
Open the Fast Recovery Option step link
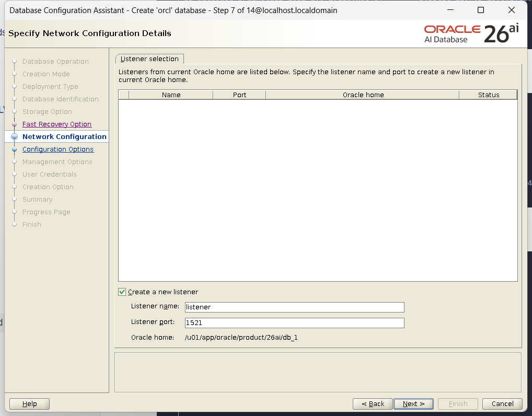pyautogui.click(x=56, y=124)
